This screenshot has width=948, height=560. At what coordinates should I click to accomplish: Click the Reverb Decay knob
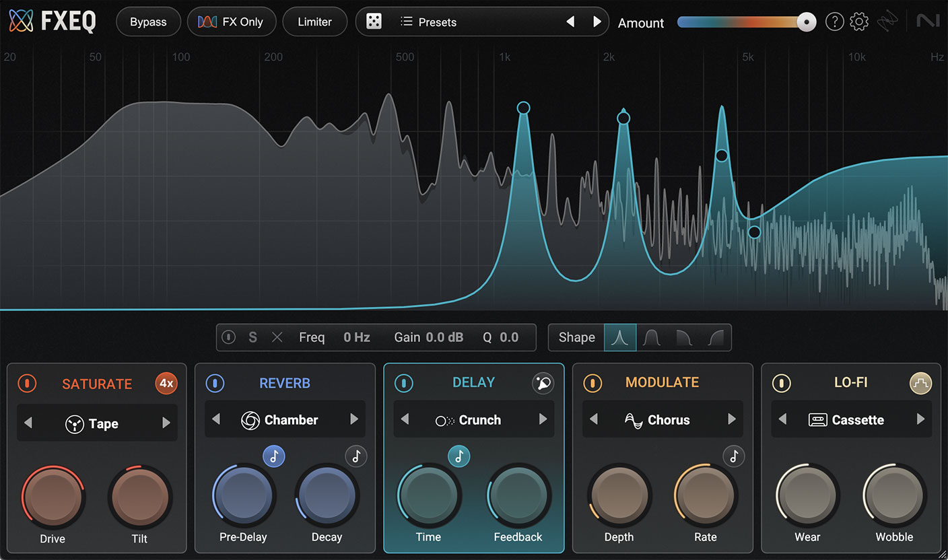pyautogui.click(x=327, y=495)
